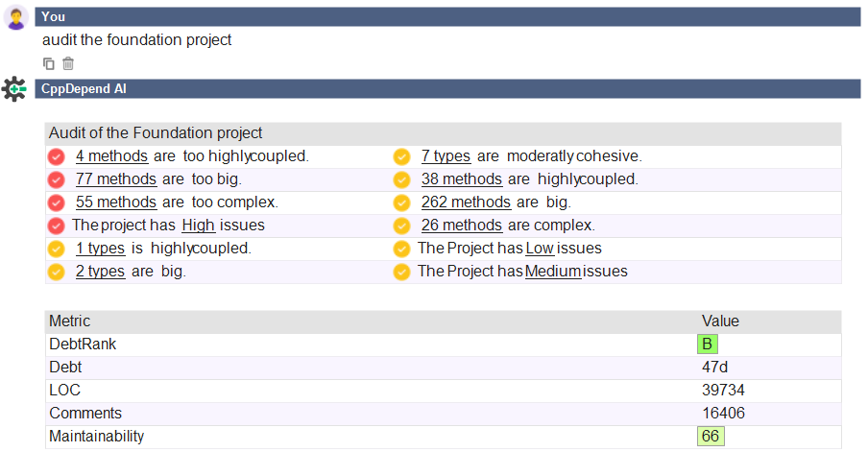Click the 'DebtRank' metric label
The height and width of the screenshot is (452, 868).
click(x=83, y=345)
